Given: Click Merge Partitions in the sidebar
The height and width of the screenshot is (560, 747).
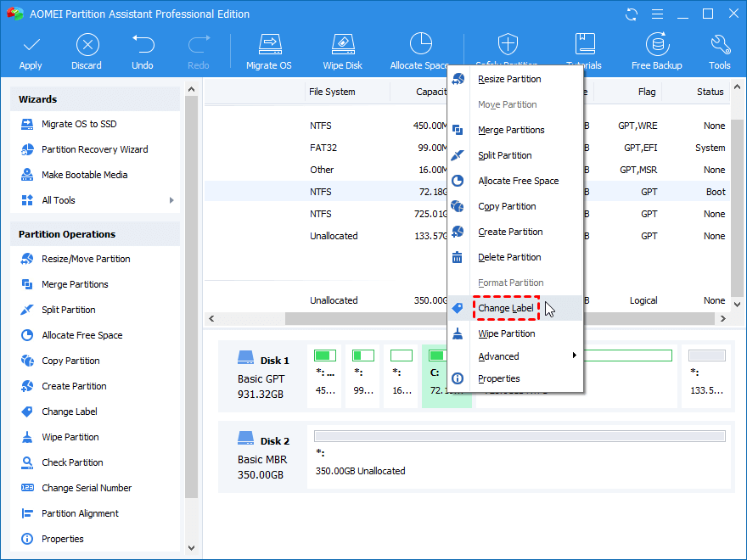Looking at the screenshot, I should tap(75, 284).
